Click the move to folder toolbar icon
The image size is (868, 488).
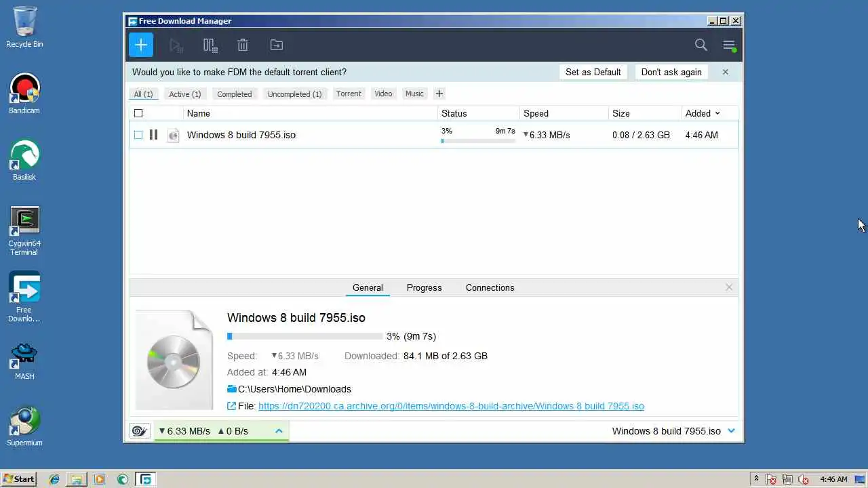click(277, 45)
